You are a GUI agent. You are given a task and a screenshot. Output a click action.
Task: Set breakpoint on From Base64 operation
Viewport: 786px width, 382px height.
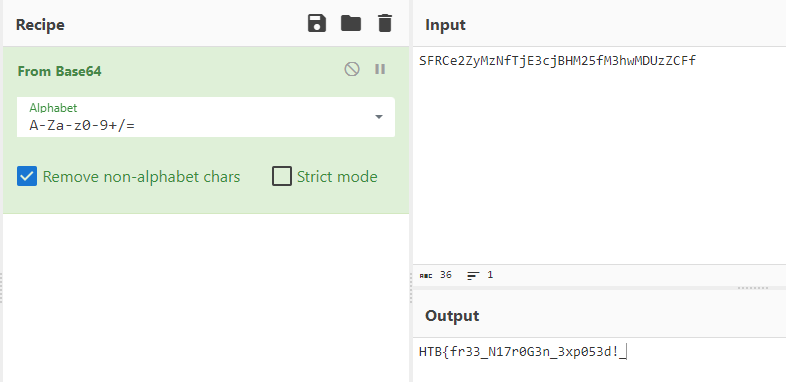(380, 69)
